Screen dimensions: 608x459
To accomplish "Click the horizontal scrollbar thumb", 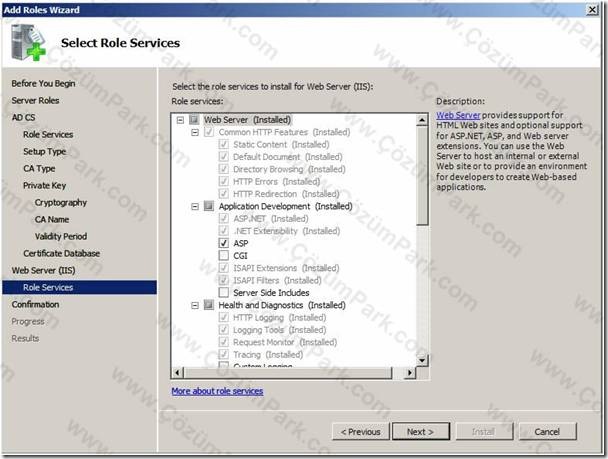I will [288, 373].
